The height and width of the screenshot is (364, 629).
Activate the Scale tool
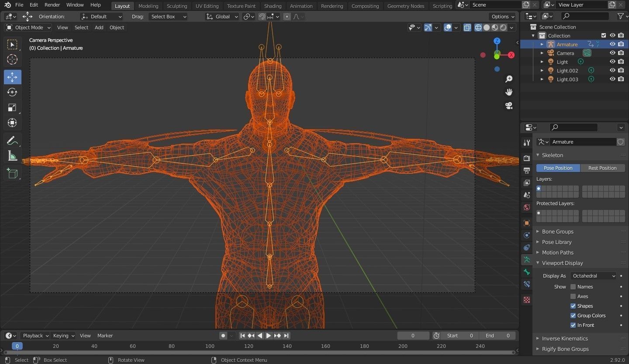pos(12,107)
